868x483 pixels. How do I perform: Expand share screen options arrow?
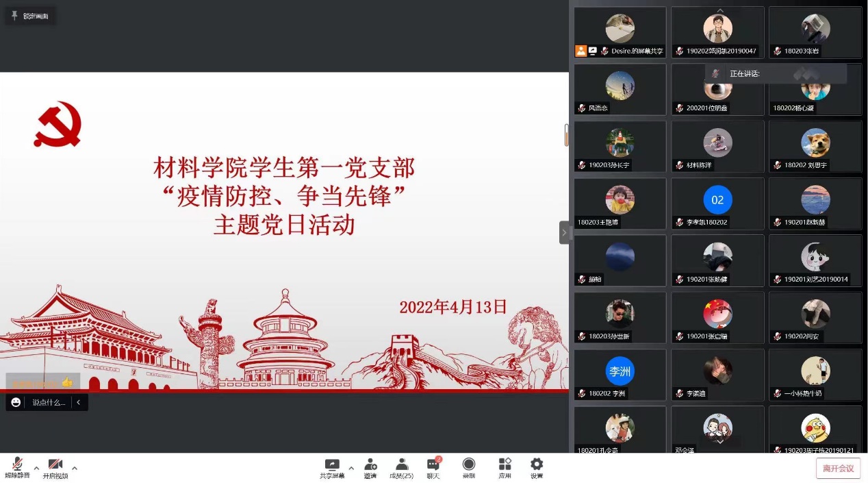[351, 469]
